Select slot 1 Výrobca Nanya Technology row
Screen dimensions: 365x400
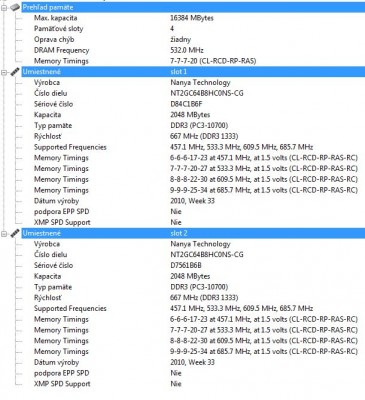coord(193,82)
